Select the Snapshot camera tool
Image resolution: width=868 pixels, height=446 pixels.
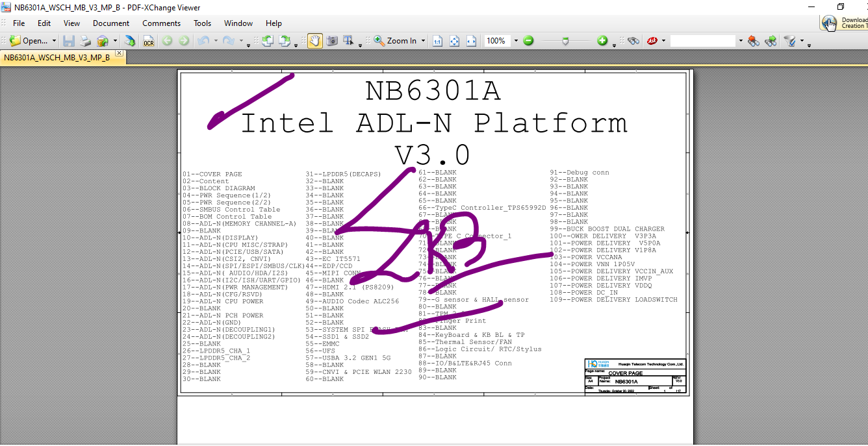point(332,41)
